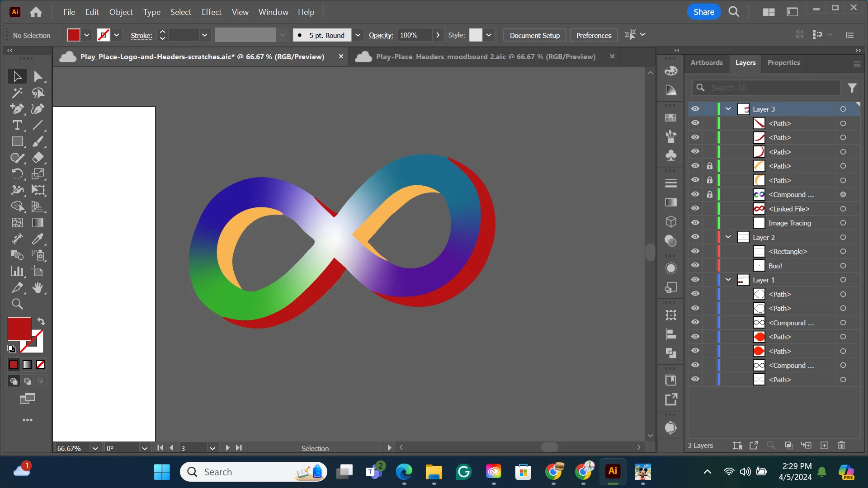868x488 pixels.
Task: Click the Share button
Action: pos(703,12)
